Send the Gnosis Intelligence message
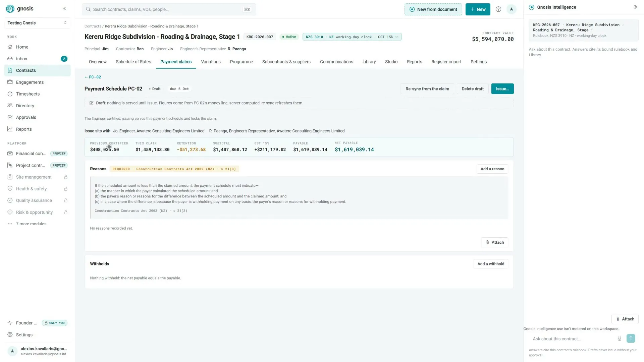 click(631, 339)
